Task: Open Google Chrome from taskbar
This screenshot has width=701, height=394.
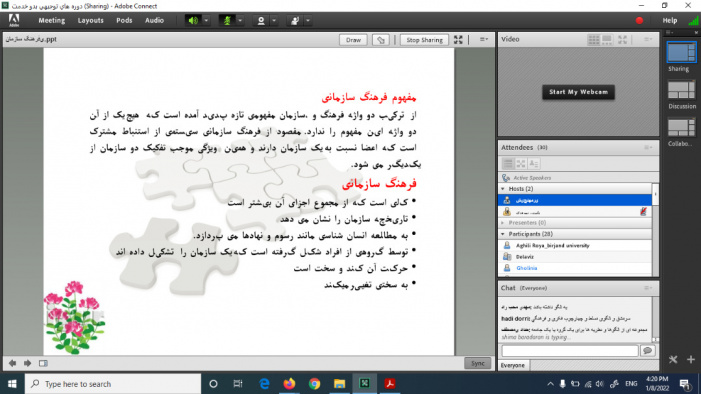Action: coord(314,384)
